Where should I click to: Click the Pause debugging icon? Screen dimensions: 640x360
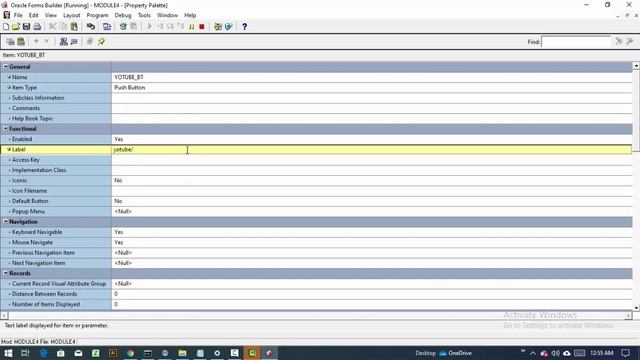pos(191,27)
